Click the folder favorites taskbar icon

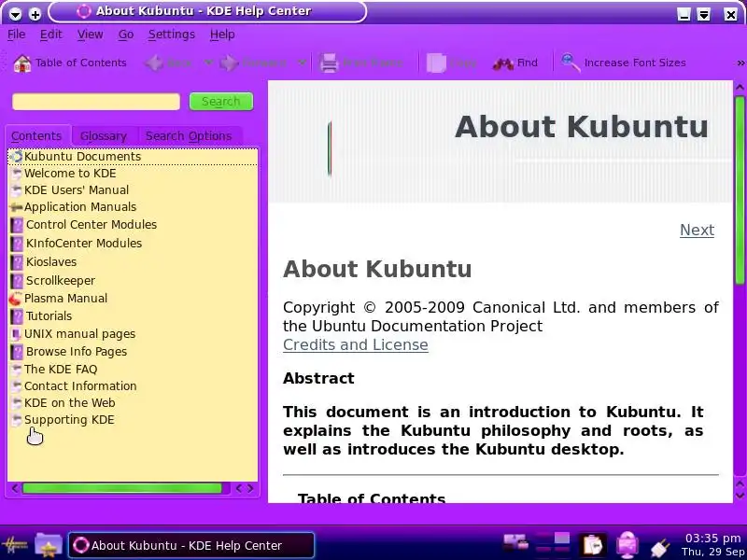pyautogui.click(x=49, y=545)
